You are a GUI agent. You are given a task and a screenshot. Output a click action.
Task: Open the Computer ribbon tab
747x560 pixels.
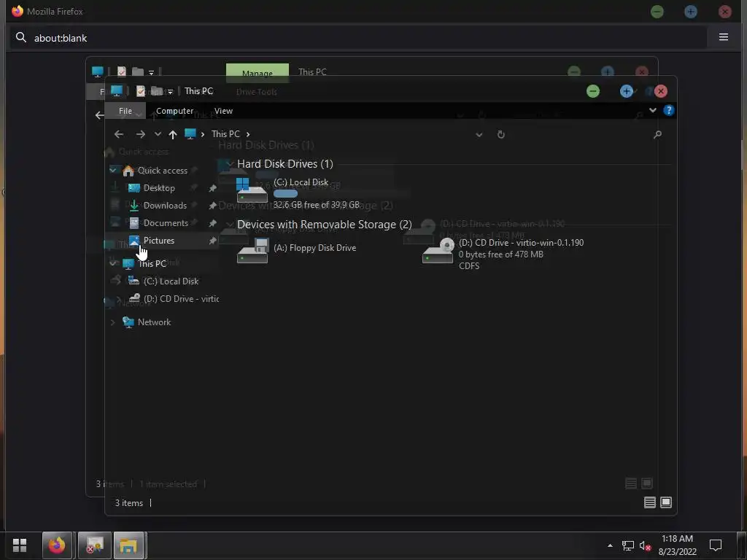pos(174,111)
